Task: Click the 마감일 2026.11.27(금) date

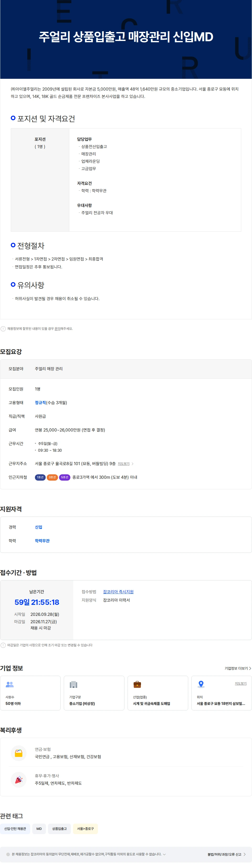Action: (x=44, y=621)
